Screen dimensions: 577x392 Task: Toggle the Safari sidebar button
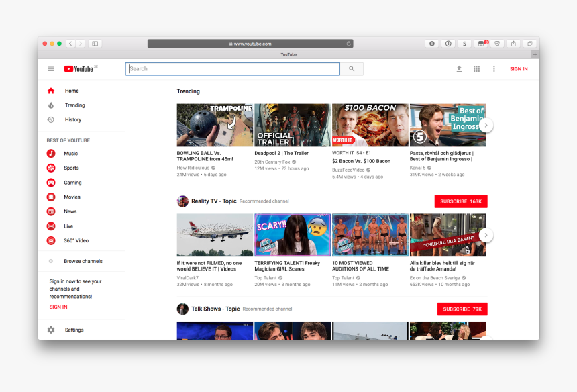[95, 44]
